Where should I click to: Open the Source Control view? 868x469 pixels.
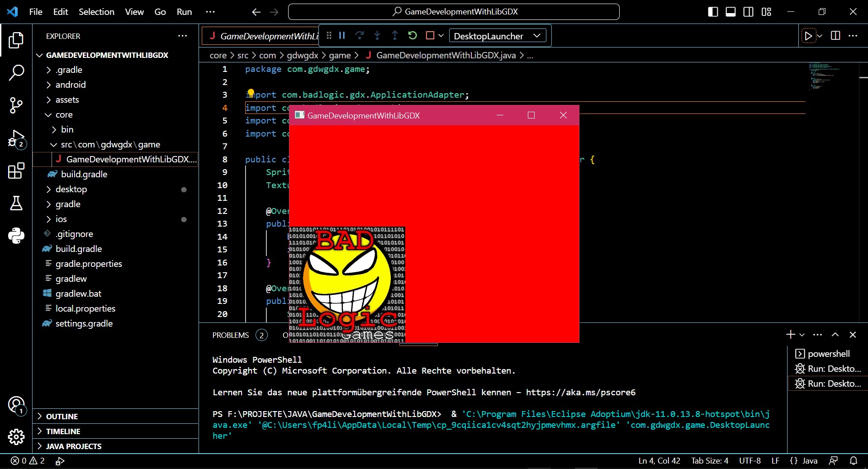coord(16,105)
